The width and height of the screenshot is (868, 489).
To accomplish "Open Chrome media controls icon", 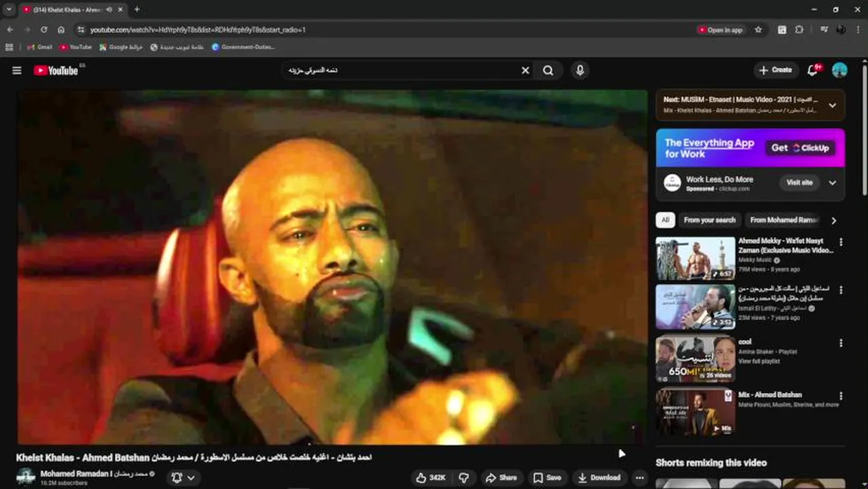I will point(824,30).
